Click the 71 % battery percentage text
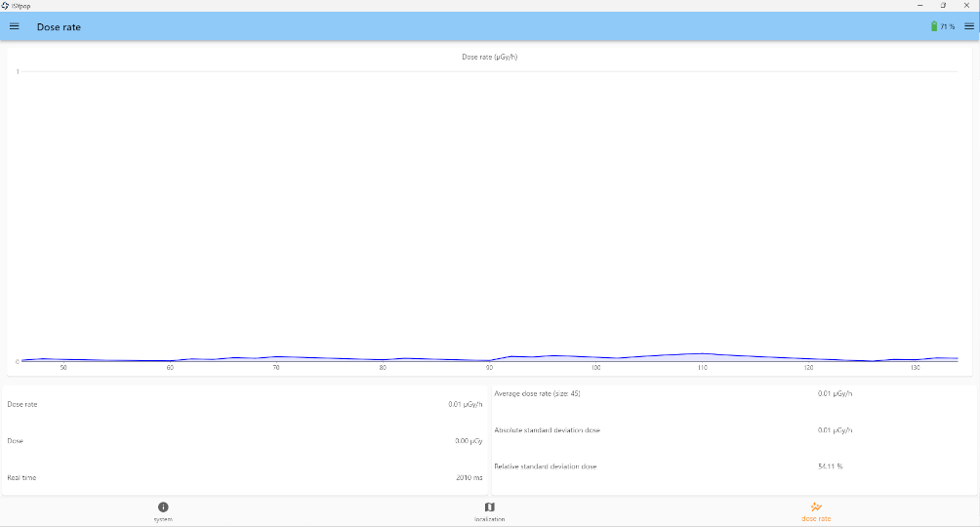 click(x=947, y=26)
